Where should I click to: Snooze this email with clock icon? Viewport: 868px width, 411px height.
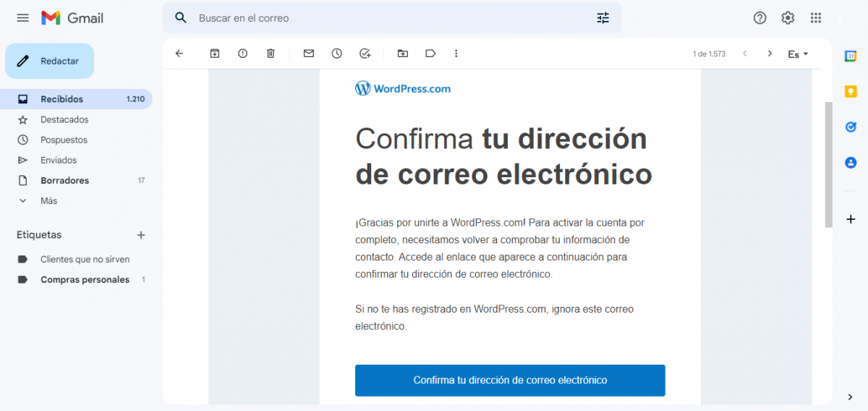coord(337,54)
